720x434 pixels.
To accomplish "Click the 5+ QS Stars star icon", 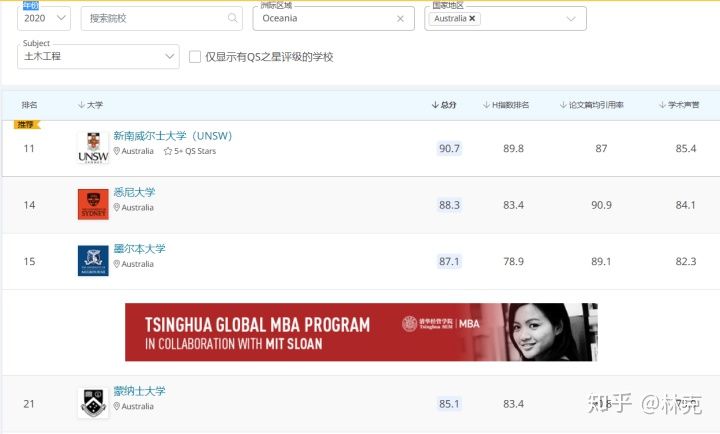I will click(x=168, y=151).
